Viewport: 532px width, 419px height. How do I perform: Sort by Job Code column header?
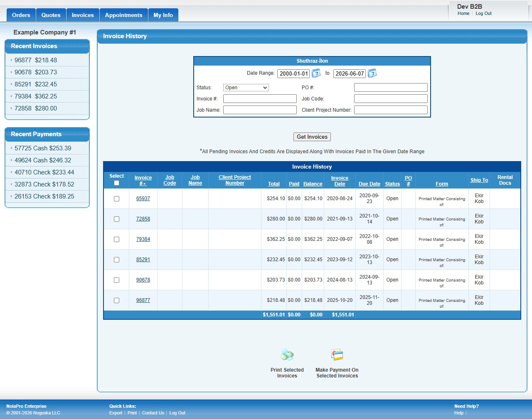click(x=170, y=180)
